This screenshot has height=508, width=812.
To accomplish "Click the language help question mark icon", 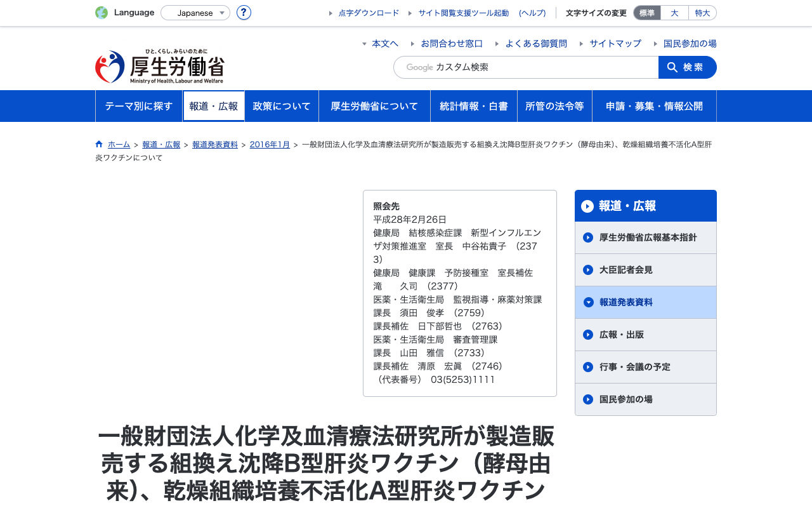I will coord(244,13).
